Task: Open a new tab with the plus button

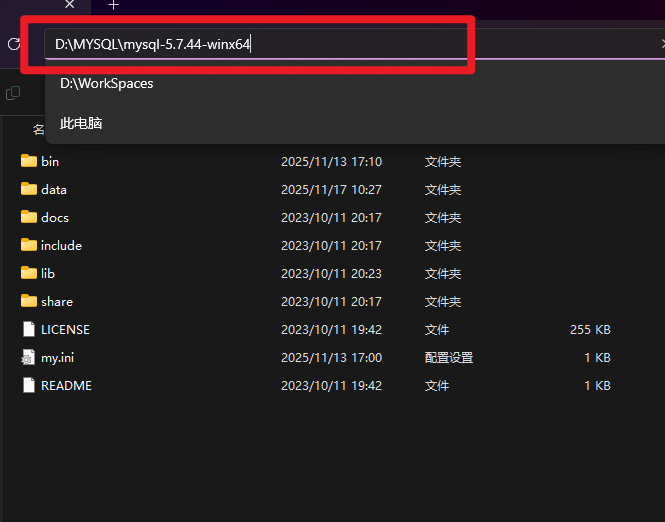Action: (113, 5)
